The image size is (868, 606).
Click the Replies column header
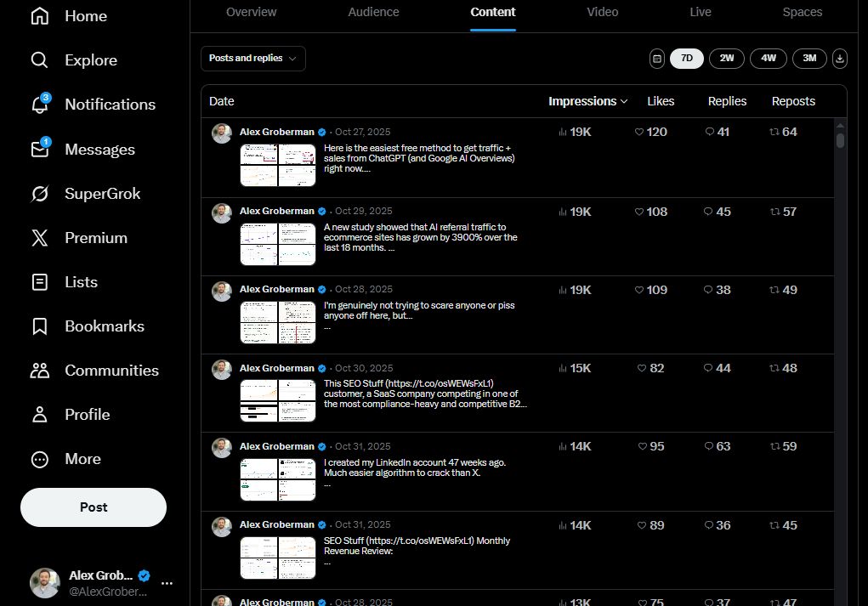pos(727,101)
